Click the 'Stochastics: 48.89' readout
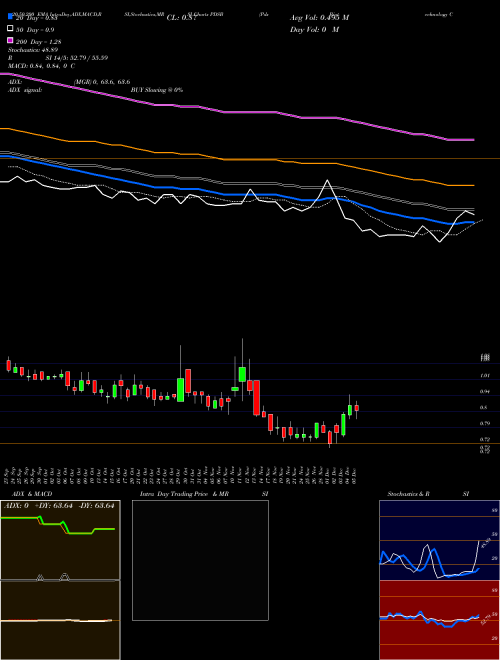 pyautogui.click(x=33, y=50)
